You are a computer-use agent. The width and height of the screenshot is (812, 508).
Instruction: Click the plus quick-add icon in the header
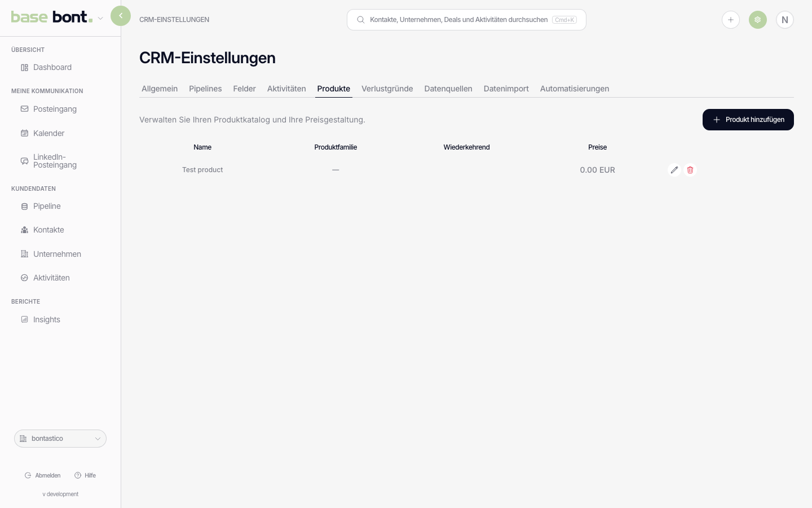(x=731, y=20)
